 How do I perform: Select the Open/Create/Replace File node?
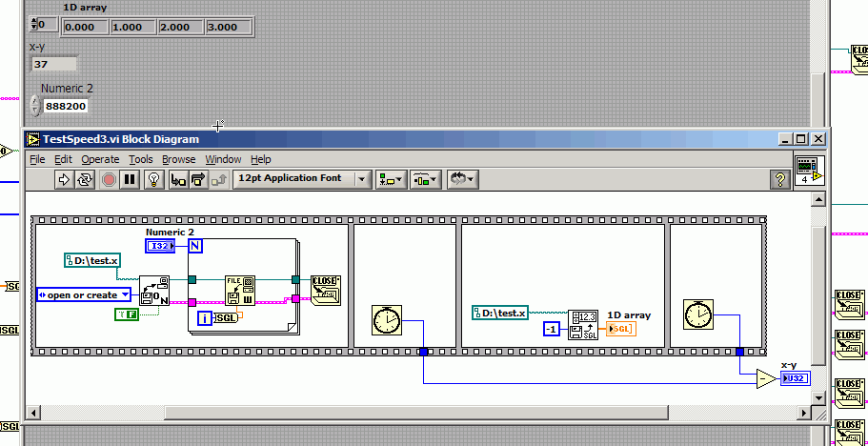pyautogui.click(x=154, y=292)
